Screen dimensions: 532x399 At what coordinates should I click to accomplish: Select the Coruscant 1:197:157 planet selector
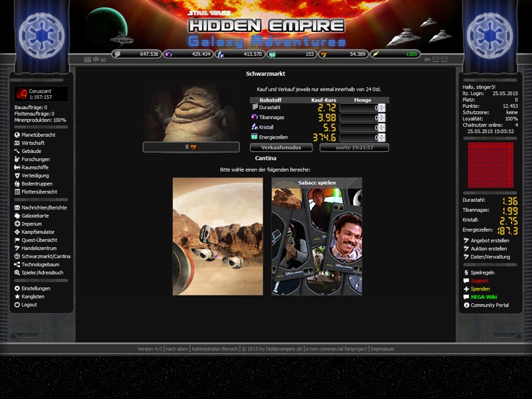tap(41, 94)
